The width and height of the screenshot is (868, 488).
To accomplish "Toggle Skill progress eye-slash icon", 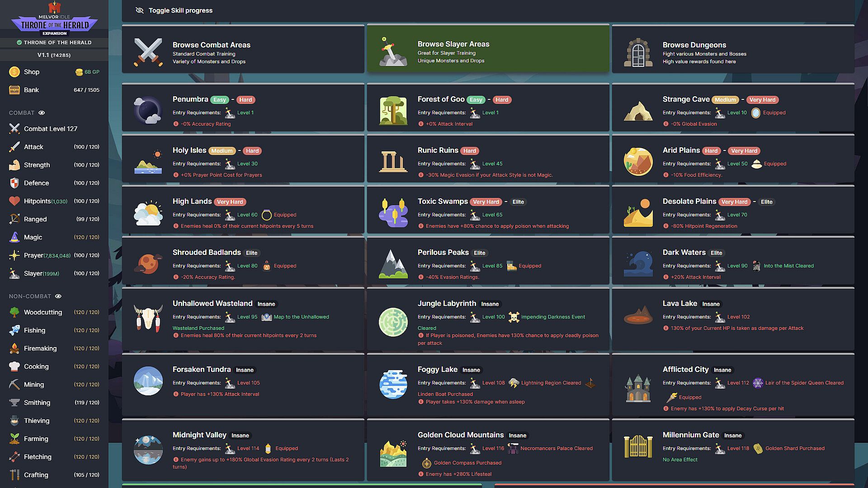I will (140, 10).
